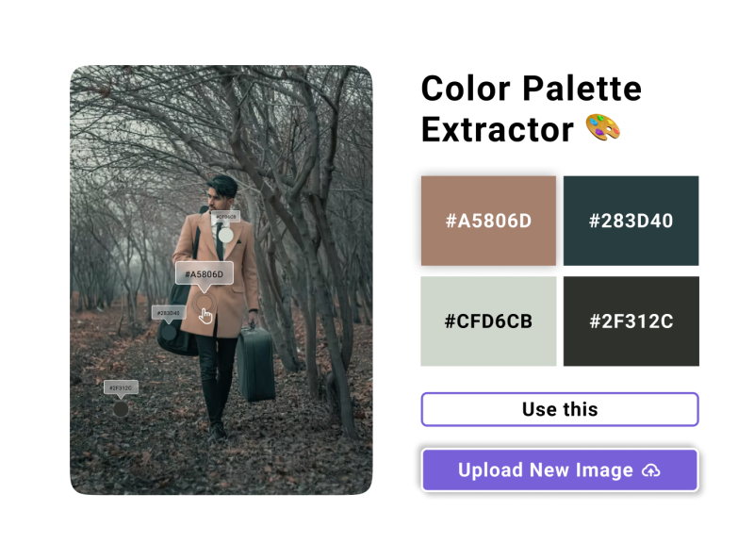This screenshot has height=560, width=754.
Task: Click the #2F312C label tag on the leaves
Action: (121, 387)
